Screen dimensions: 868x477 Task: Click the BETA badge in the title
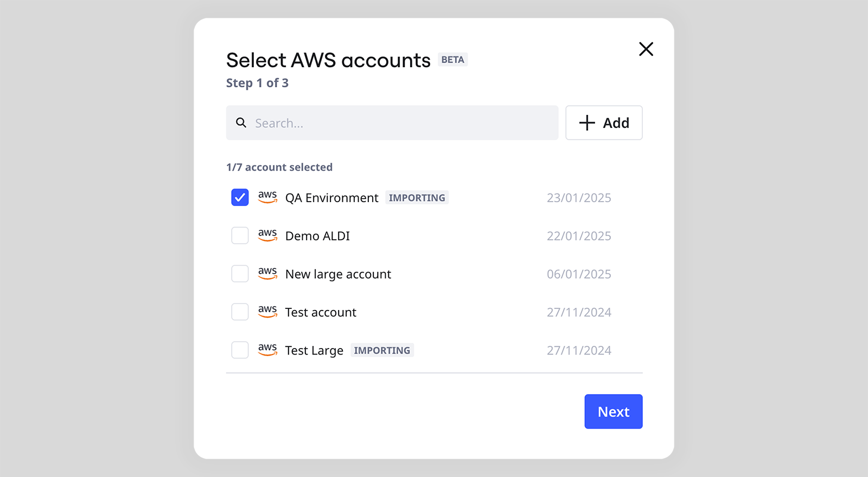coord(452,60)
